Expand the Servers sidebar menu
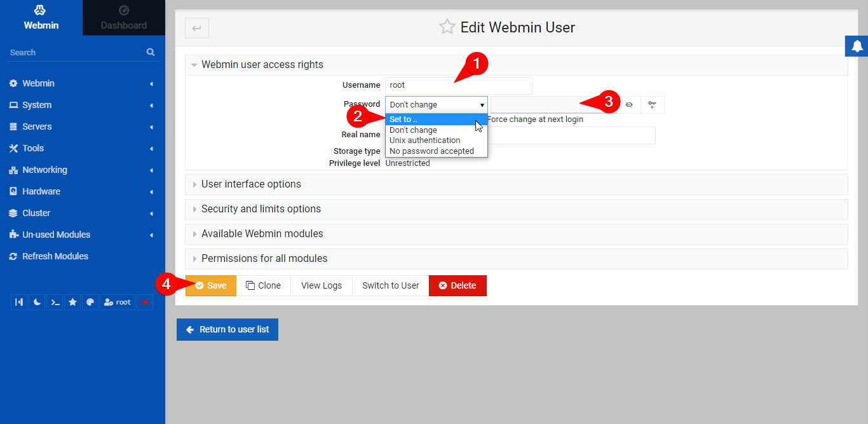 tap(83, 127)
